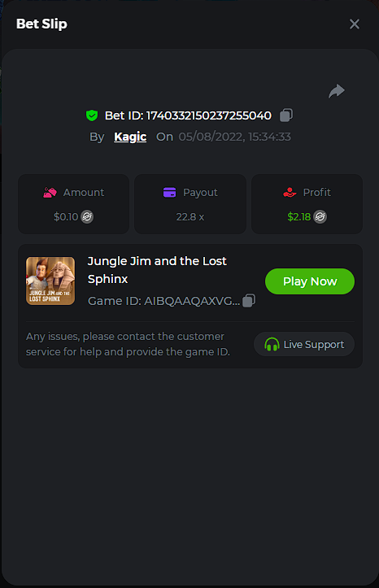Click the purple Payout card icon
The width and height of the screenshot is (379, 588).
[x=169, y=193]
